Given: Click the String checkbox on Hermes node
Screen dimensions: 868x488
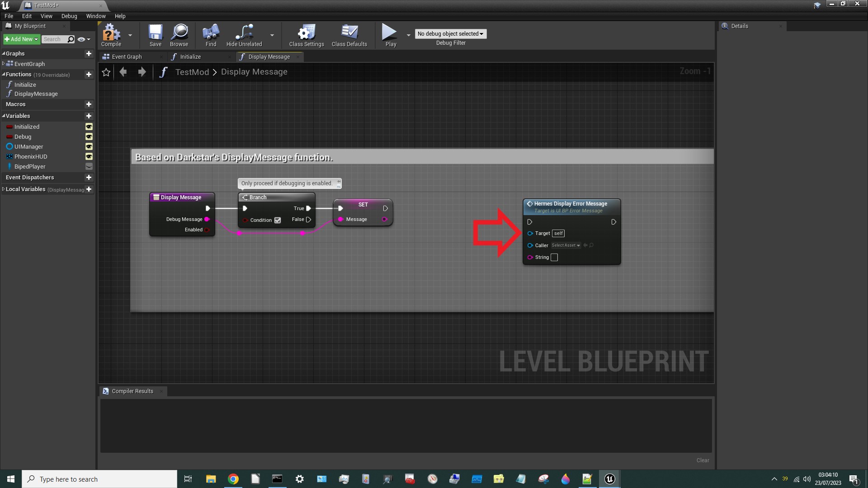Looking at the screenshot, I should click(x=554, y=258).
